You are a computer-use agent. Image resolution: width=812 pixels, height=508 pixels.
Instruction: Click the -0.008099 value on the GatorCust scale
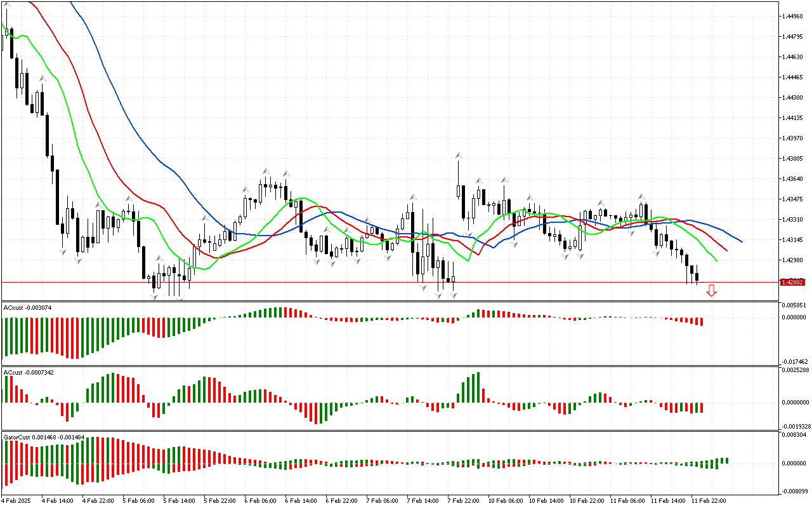point(796,491)
